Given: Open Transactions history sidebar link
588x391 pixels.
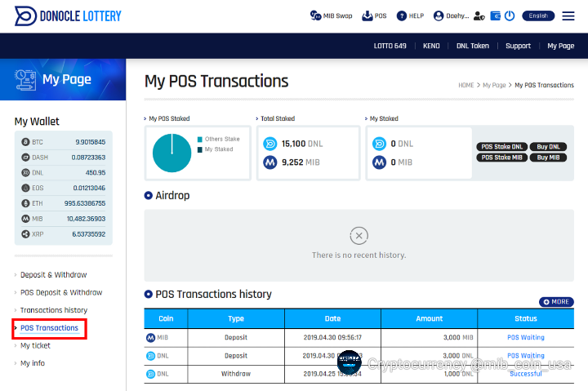Looking at the screenshot, I should [53, 310].
